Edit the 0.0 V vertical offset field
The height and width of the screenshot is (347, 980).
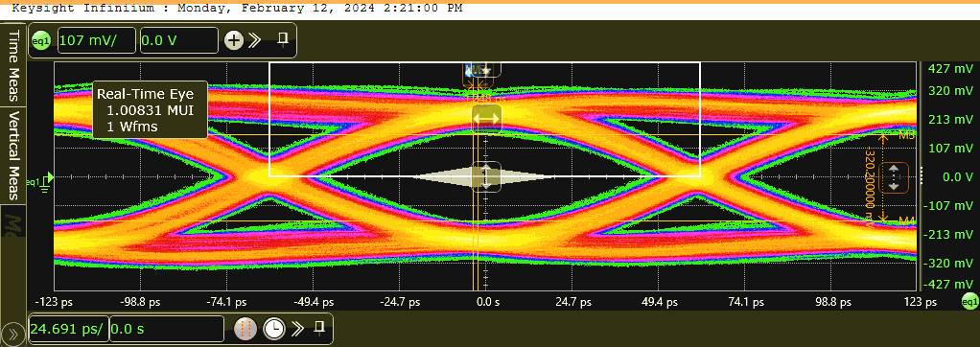(178, 41)
